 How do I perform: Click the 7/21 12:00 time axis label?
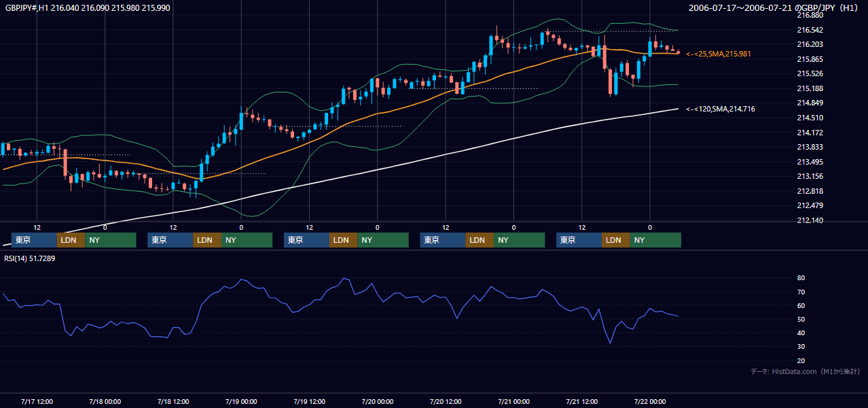[582, 401]
